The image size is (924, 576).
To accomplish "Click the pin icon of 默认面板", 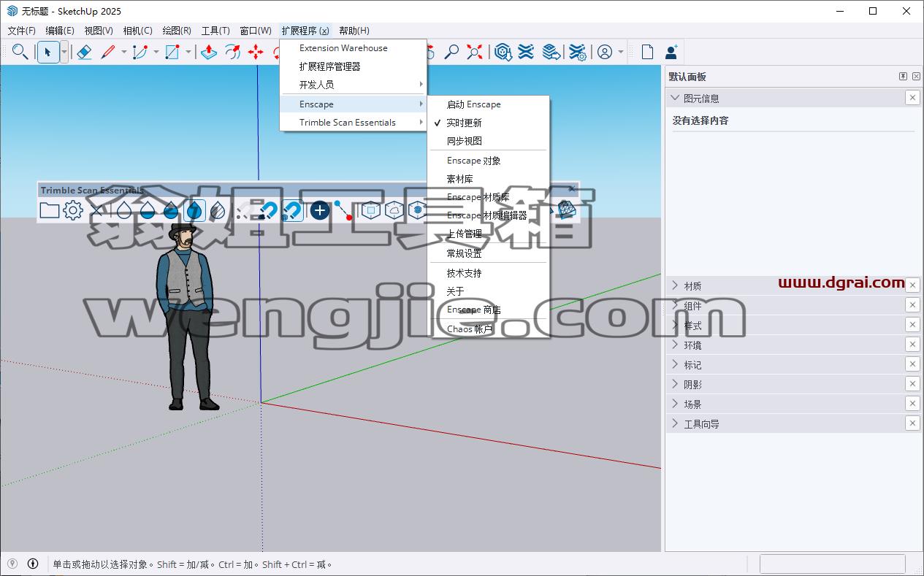I will (x=903, y=77).
